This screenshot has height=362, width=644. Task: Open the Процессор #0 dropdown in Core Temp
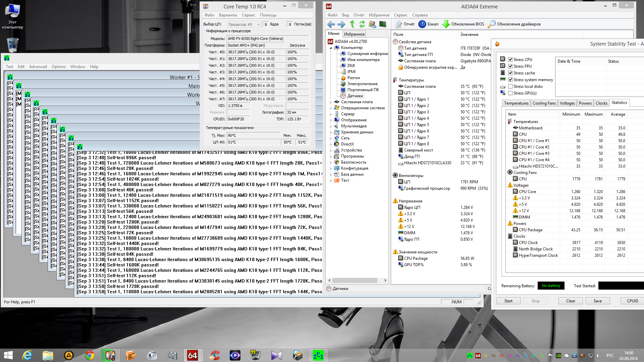point(244,24)
